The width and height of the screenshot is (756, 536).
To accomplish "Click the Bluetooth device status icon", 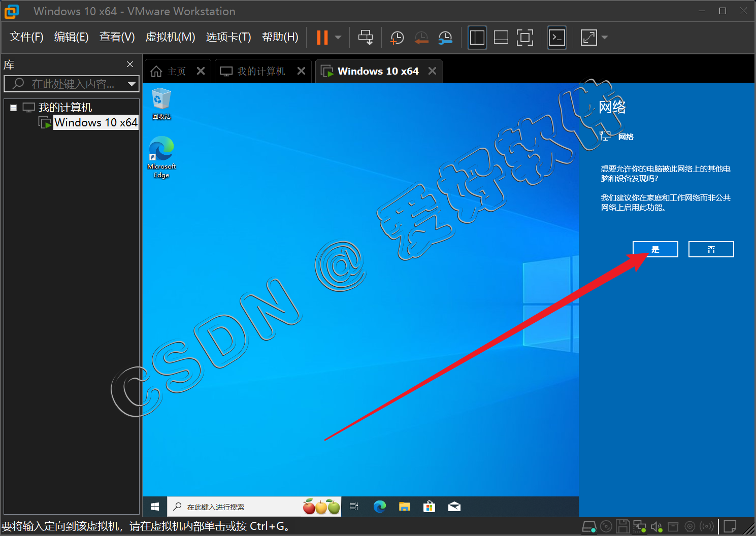I will click(707, 526).
